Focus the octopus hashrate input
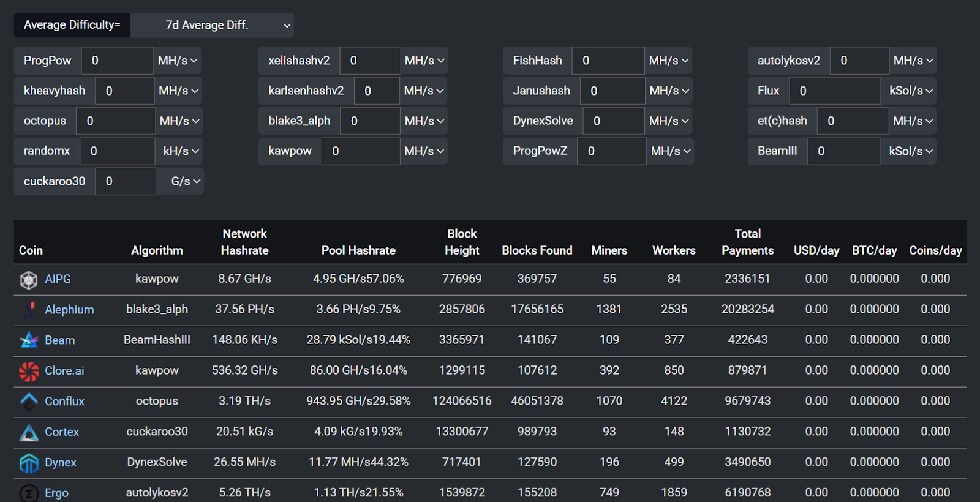The image size is (980, 502). click(115, 121)
